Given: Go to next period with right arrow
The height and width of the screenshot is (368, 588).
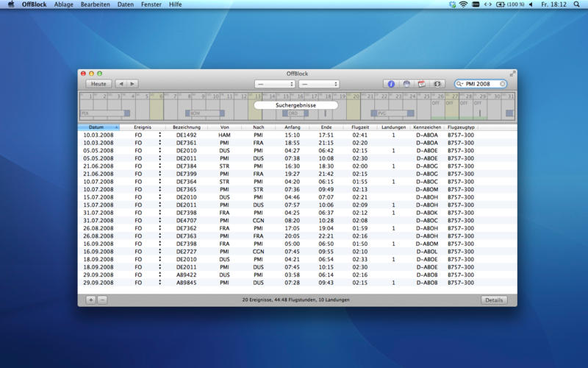Looking at the screenshot, I should 132,84.
